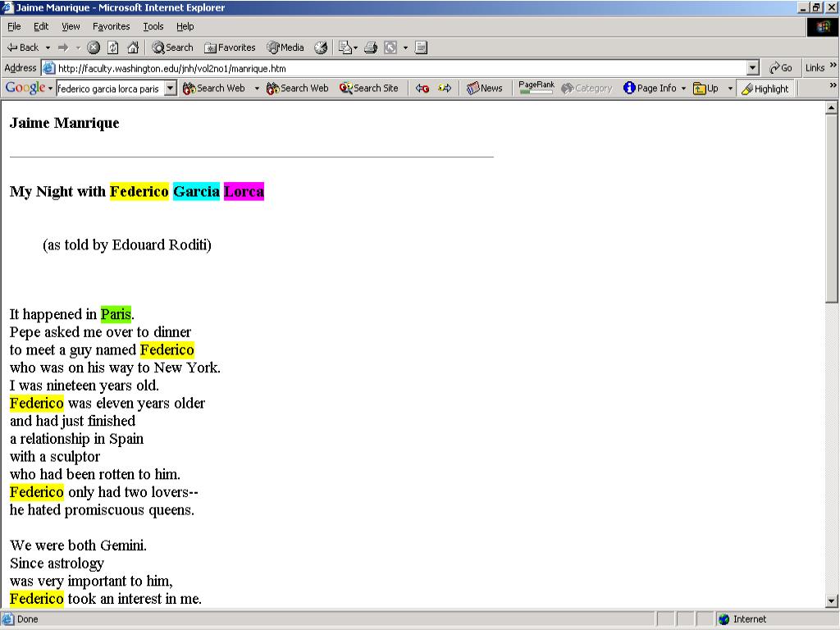This screenshot has width=840, height=630.
Task: Open the Help menu
Action: coord(185,26)
